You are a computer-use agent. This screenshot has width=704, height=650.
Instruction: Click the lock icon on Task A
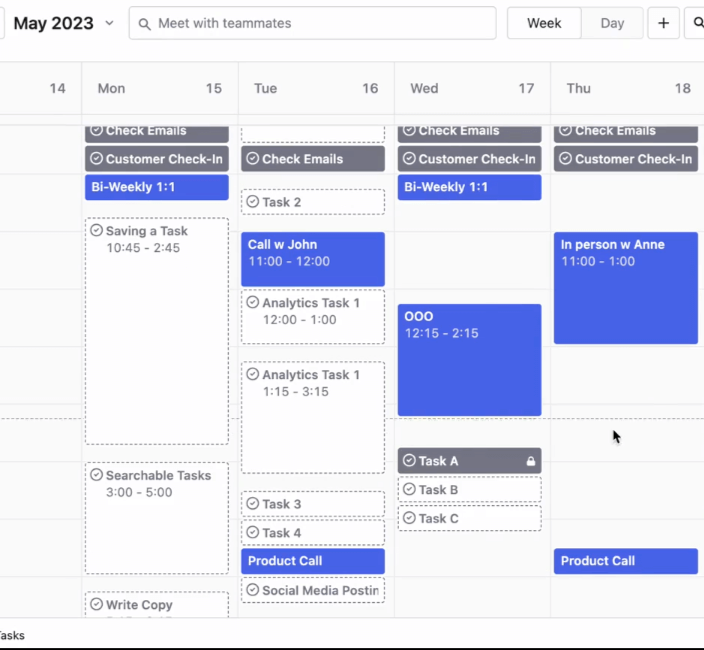click(x=531, y=462)
